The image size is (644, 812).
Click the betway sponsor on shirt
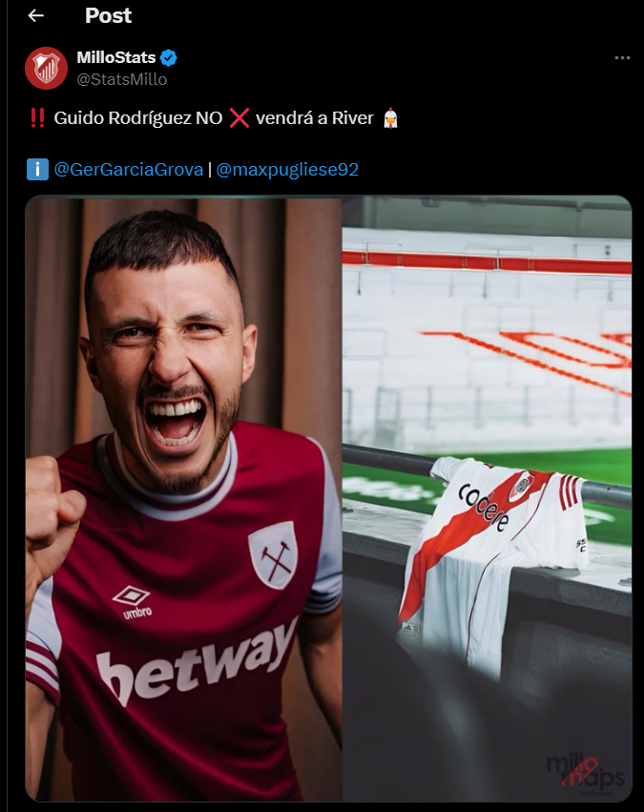click(x=197, y=662)
